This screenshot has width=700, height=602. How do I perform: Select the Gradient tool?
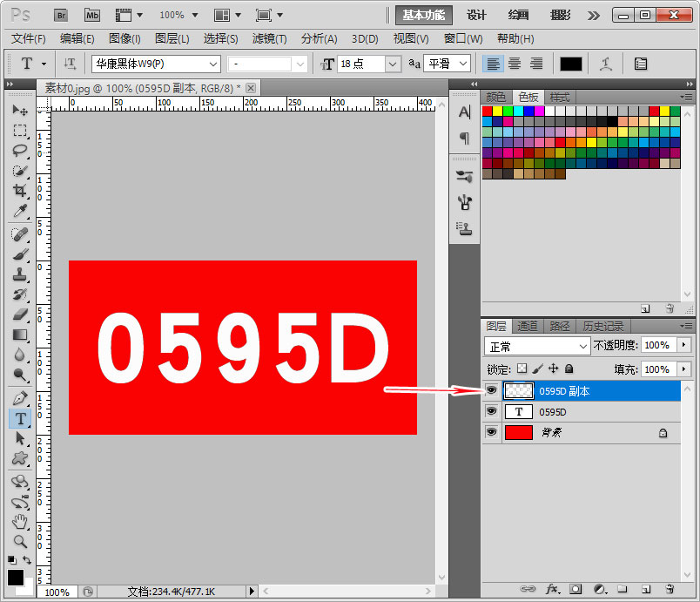[x=20, y=335]
